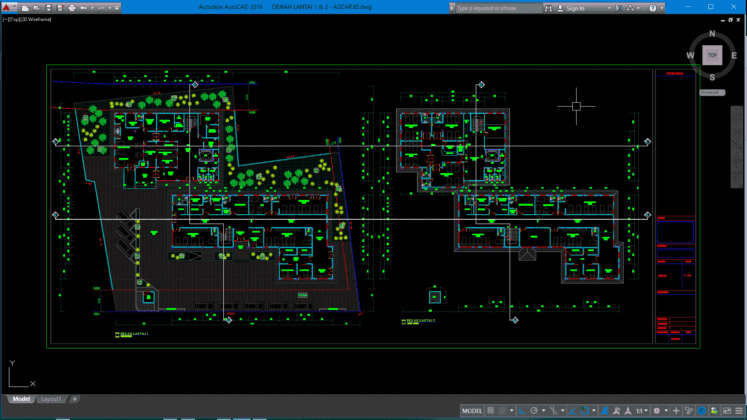Viewport: 747px width, 420px height.
Task: Click the Redo arrow icon
Action: pos(101,8)
